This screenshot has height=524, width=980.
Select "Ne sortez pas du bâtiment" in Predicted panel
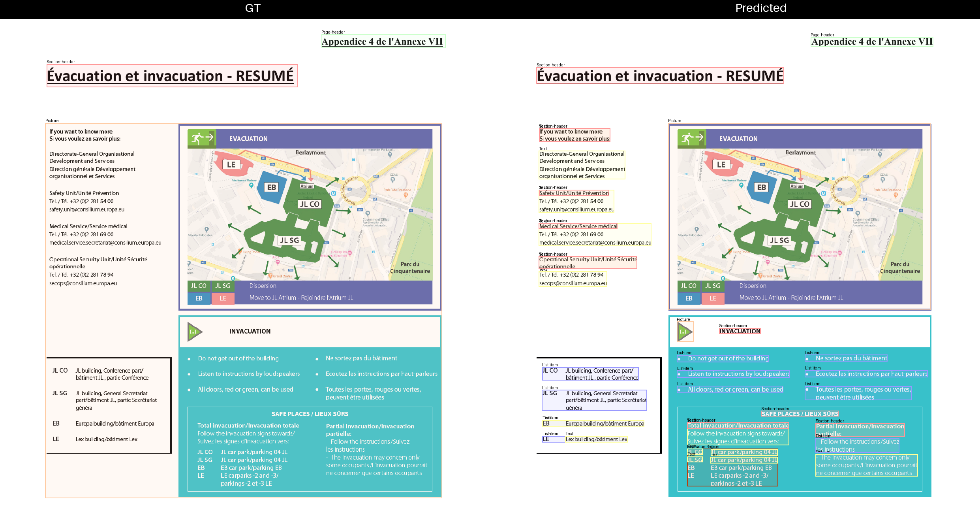(851, 358)
